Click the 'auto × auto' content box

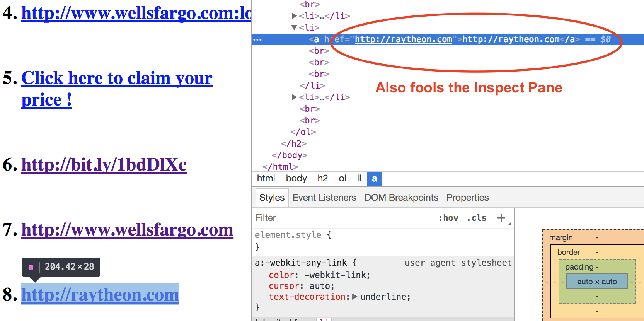pos(597,282)
